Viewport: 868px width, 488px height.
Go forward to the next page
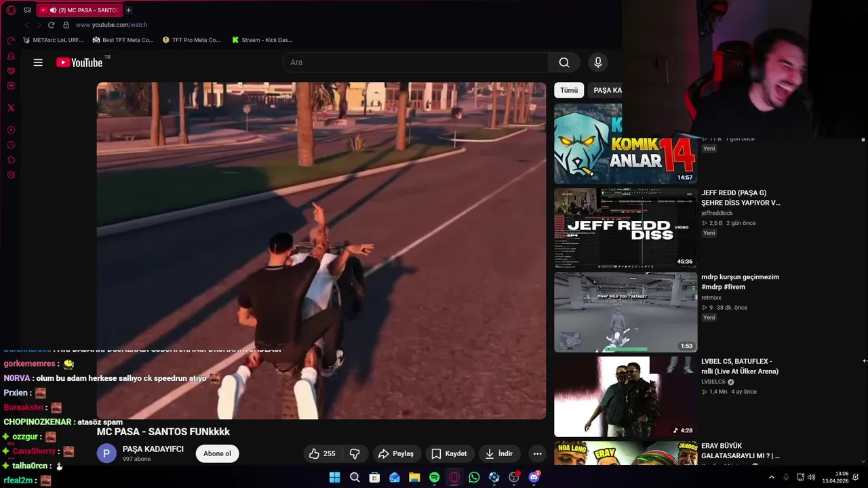click(39, 25)
